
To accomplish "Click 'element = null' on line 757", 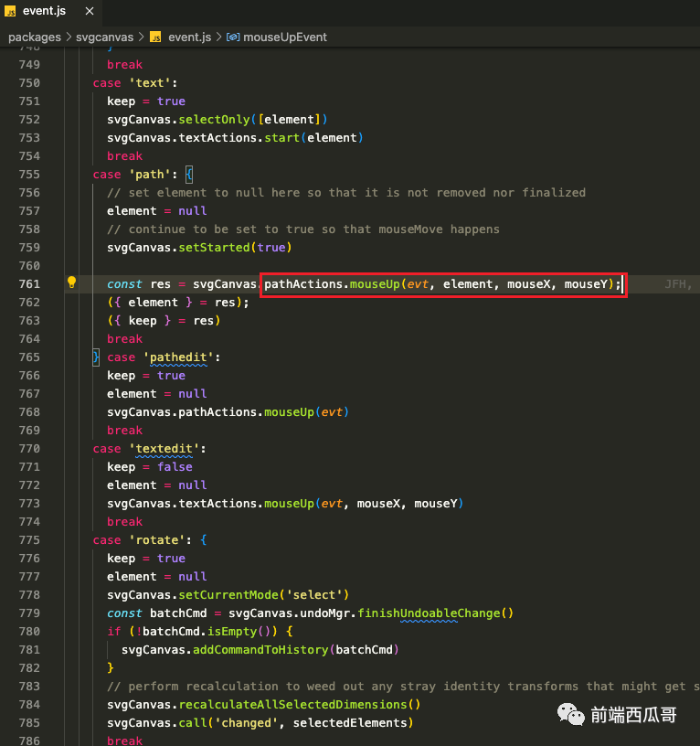I will 157,211.
